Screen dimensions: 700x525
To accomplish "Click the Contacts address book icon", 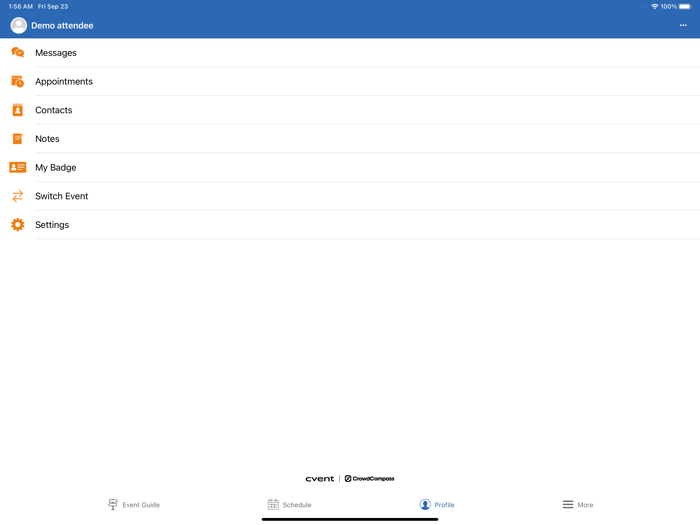I will coord(18,110).
